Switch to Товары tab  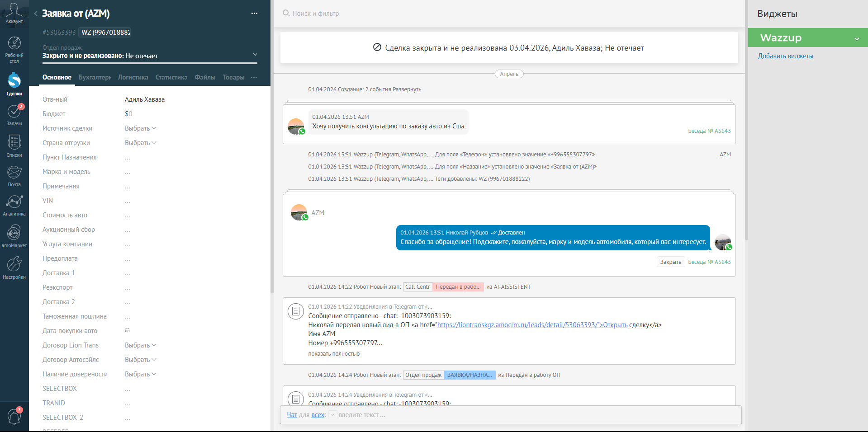click(233, 77)
